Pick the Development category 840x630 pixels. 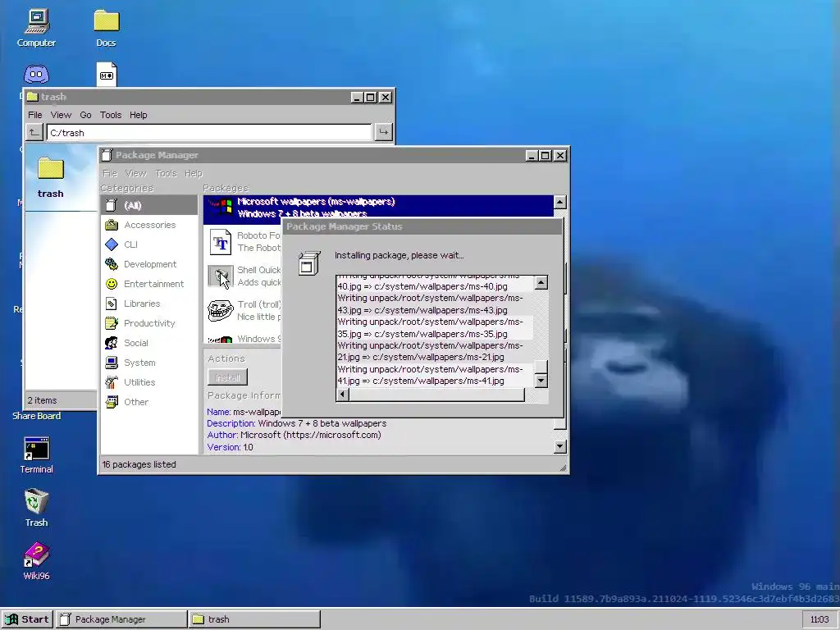(x=149, y=264)
